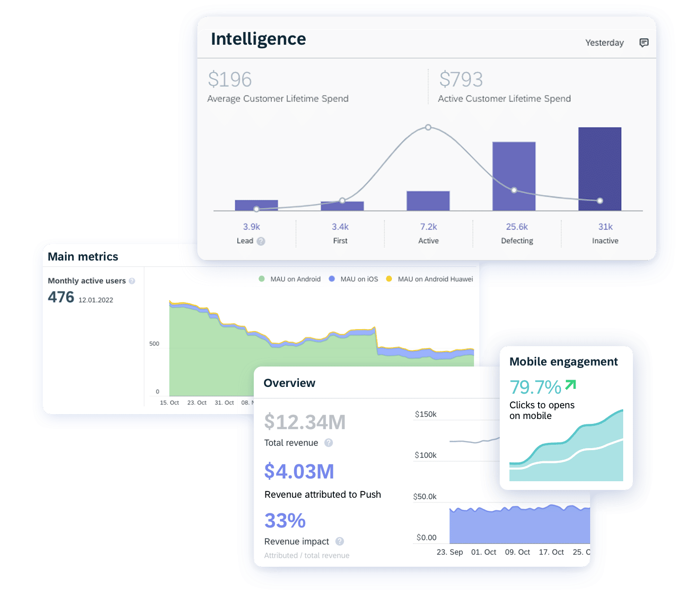The height and width of the screenshot is (593, 700).
Task: Select the Inactive segment 31k value
Action: tap(605, 227)
